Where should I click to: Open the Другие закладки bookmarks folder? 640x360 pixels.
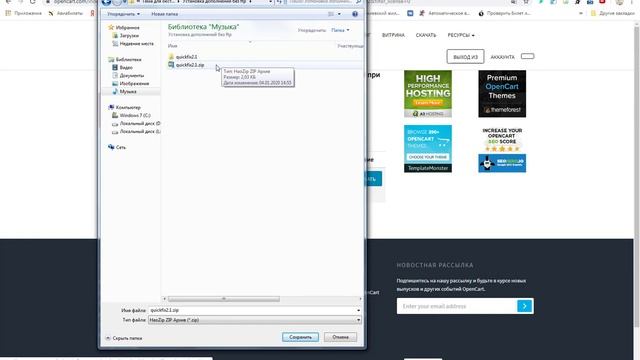(x=612, y=13)
